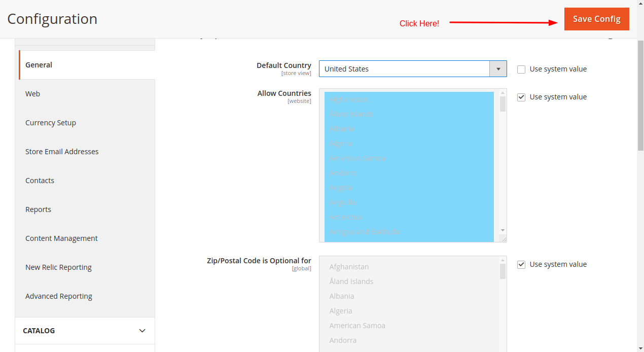
Task: Click the [website] scope label
Action: [299, 101]
